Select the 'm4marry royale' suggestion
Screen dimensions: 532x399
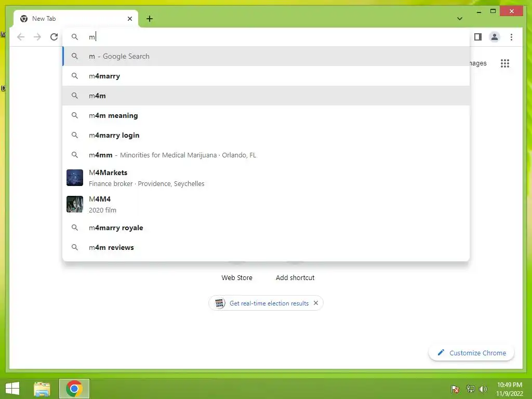pos(266,228)
